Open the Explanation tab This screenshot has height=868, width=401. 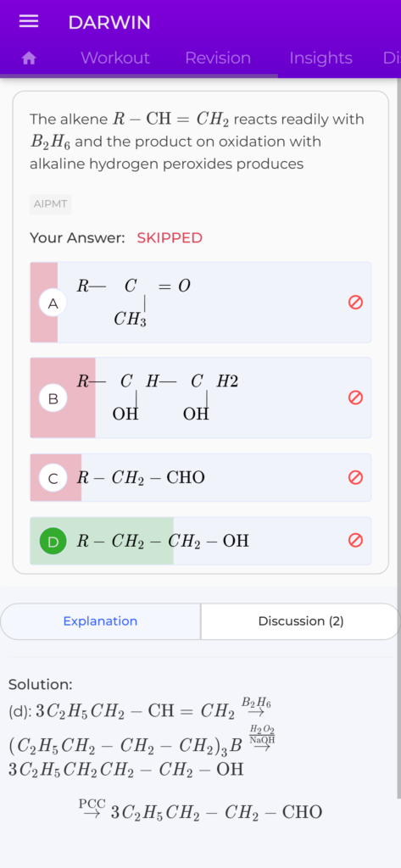pyautogui.click(x=100, y=621)
